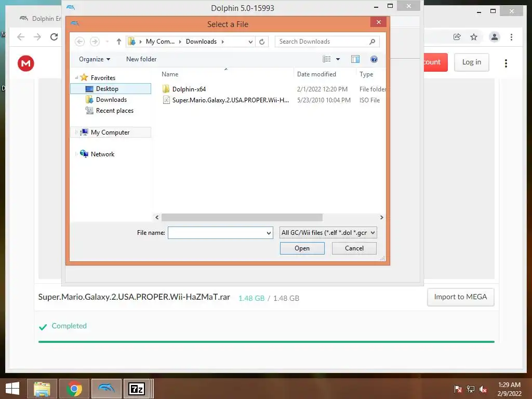The image size is (532, 399).
Task: Click the green download progress bar
Action: [x=267, y=342]
